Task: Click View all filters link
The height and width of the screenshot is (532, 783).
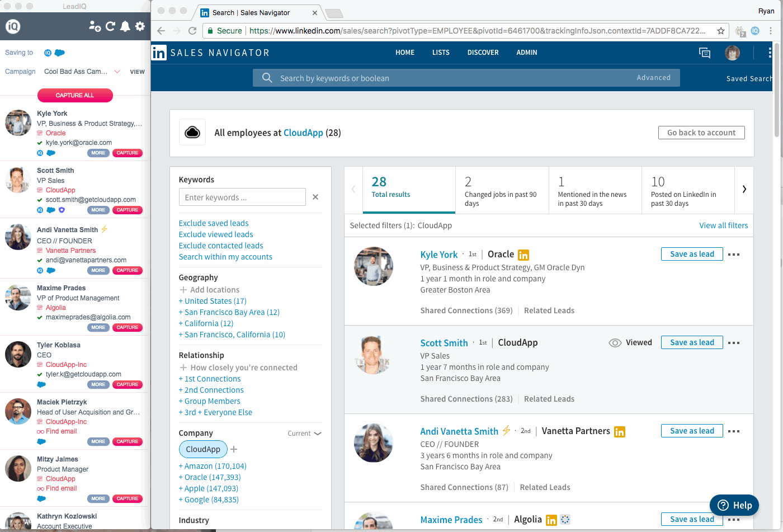Action: 723,225
